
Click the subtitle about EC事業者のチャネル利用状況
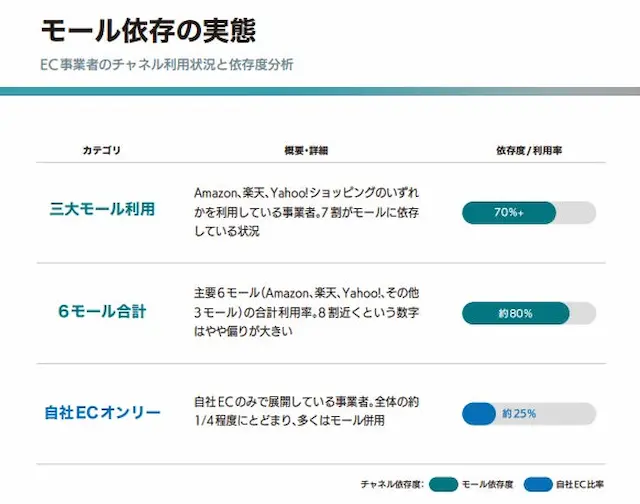click(x=166, y=65)
